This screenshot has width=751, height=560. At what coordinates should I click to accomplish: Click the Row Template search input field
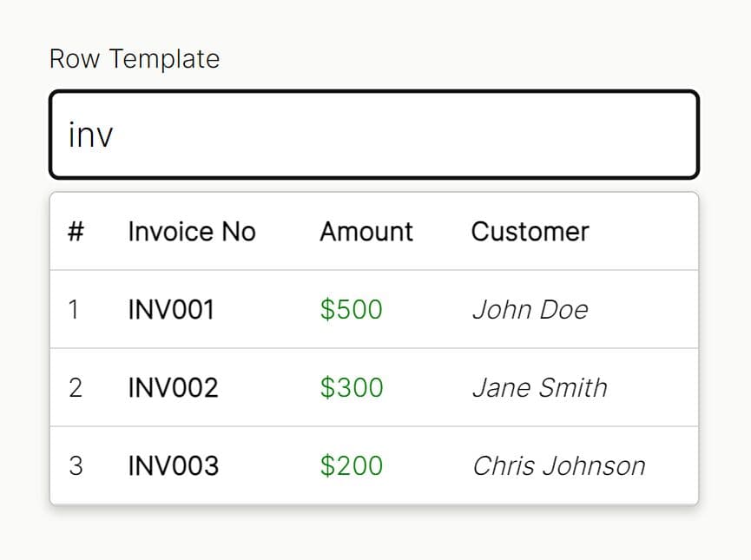coord(373,135)
